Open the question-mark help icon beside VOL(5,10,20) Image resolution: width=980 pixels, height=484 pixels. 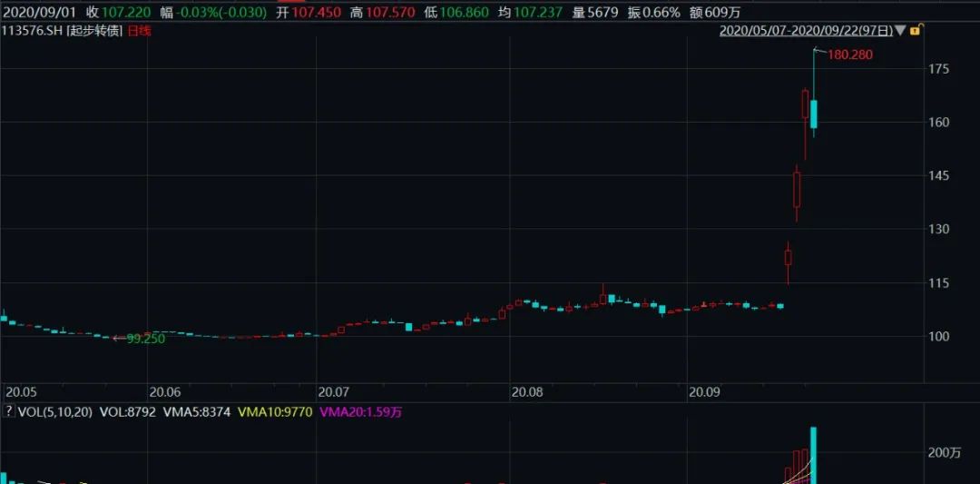[9, 412]
